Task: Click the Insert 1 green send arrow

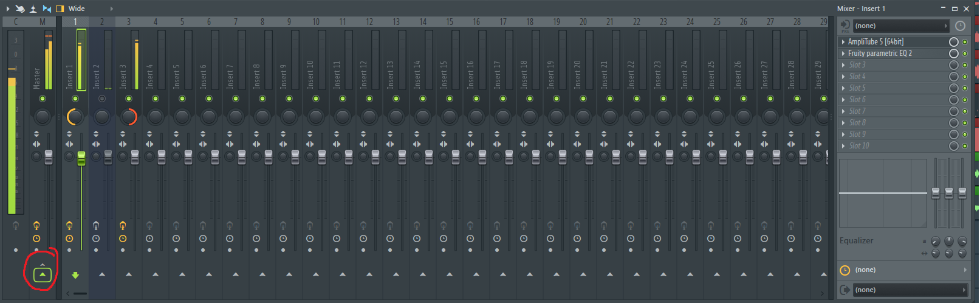Action: pyautogui.click(x=75, y=275)
